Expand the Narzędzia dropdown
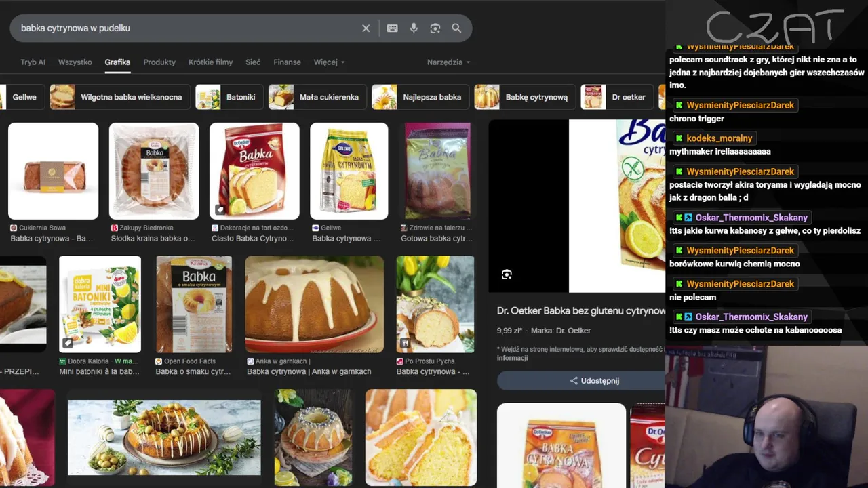Screen dimensions: 868x488 pos(448,62)
